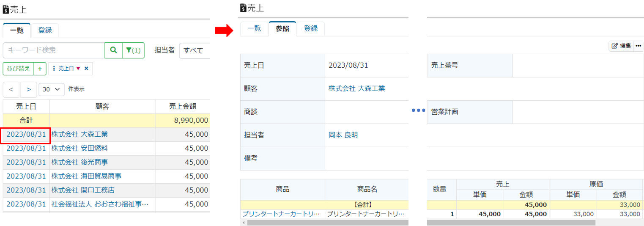Go to previous page with < button
The width and height of the screenshot is (644, 226).
(x=11, y=89)
